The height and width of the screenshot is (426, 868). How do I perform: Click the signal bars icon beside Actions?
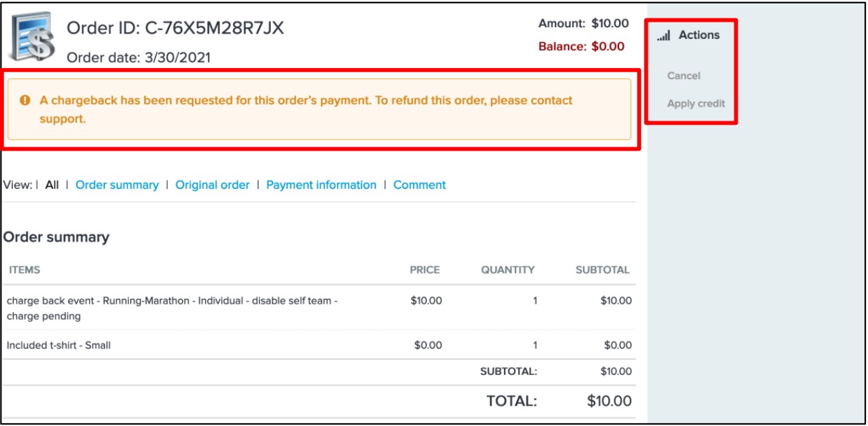[663, 35]
